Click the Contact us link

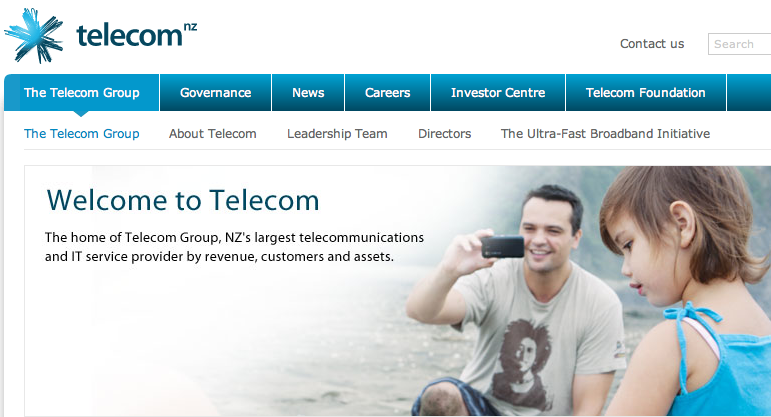point(652,44)
